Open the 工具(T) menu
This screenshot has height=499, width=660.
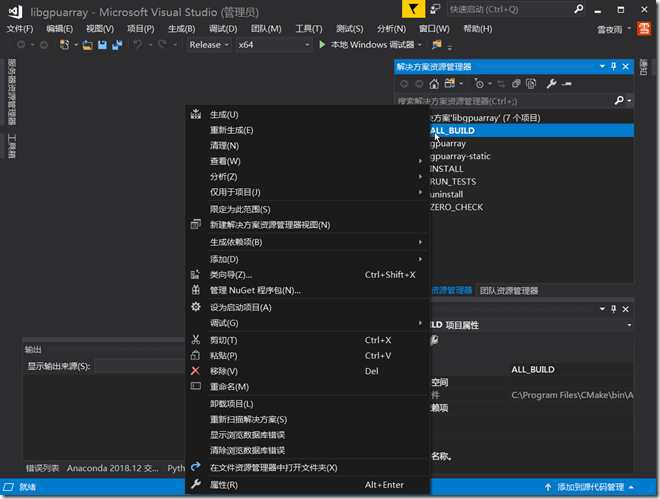[x=309, y=29]
